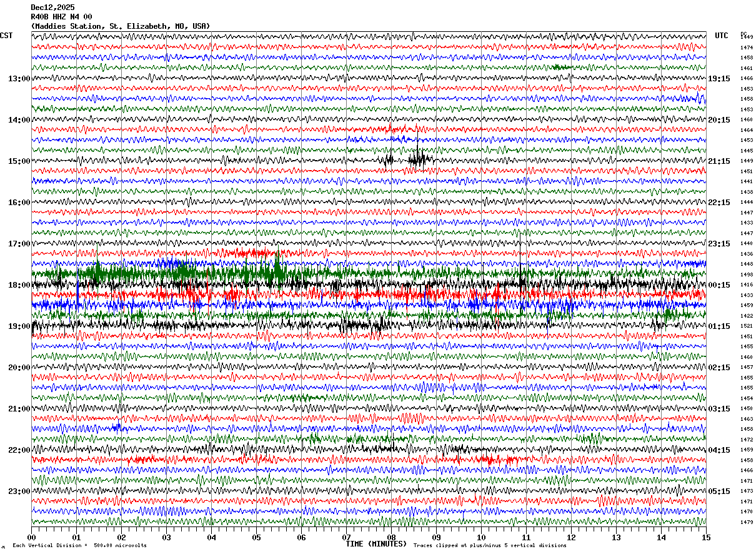The width and height of the screenshot is (756, 554).
Task: Select the DC offset value 1438
Action: (x=747, y=192)
